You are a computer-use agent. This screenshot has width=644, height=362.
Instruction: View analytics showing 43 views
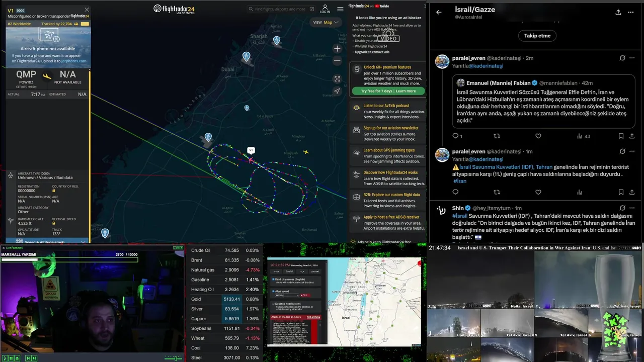coord(583,136)
